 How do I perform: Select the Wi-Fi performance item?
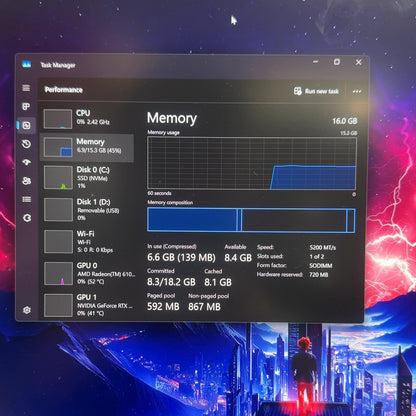tap(87, 242)
